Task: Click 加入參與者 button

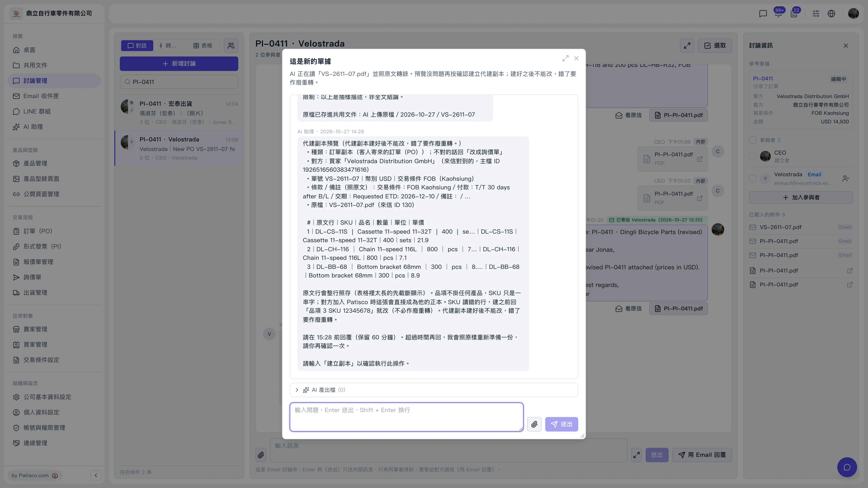Action: (801, 197)
